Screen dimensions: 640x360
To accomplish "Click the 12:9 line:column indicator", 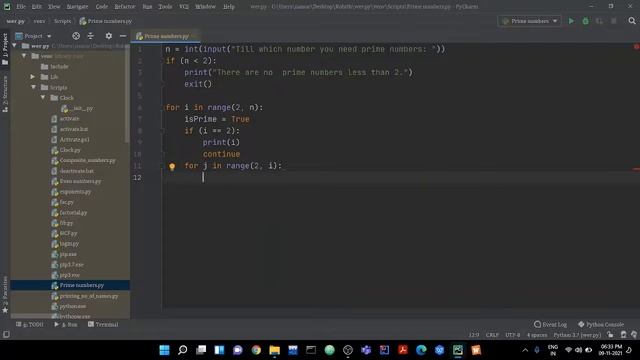I will (473, 335).
